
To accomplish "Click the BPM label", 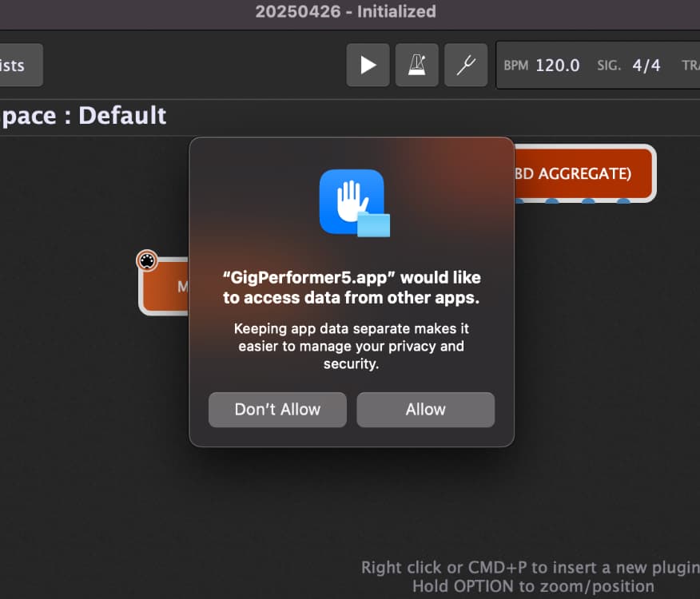I will [x=516, y=65].
